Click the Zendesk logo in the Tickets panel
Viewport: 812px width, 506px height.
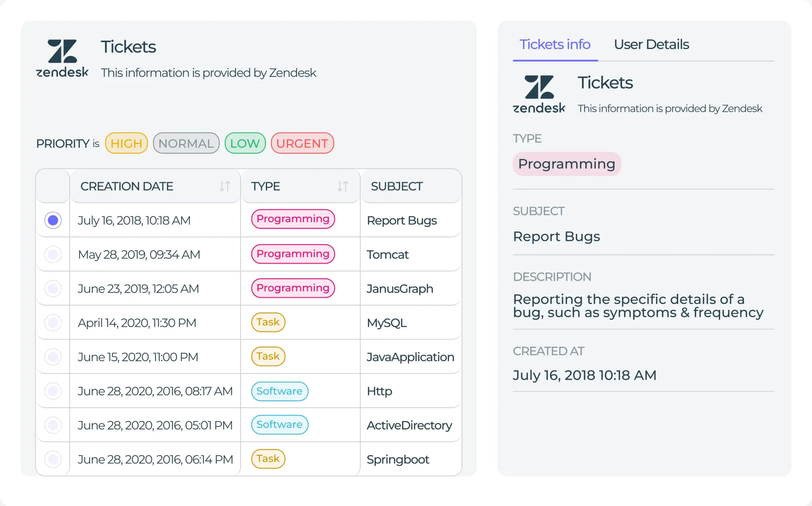point(62,58)
